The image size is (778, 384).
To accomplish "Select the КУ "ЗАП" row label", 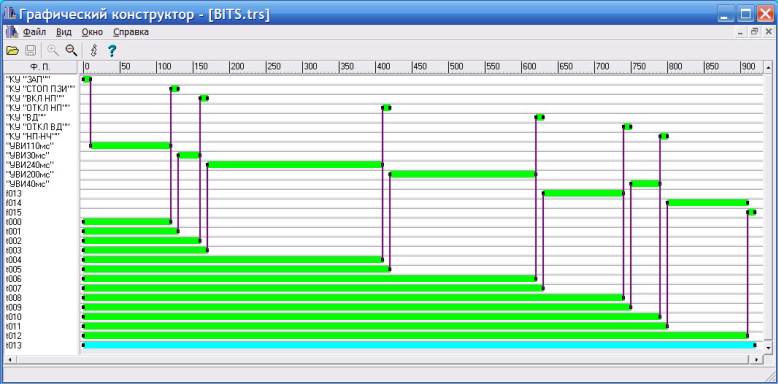I will click(28, 79).
